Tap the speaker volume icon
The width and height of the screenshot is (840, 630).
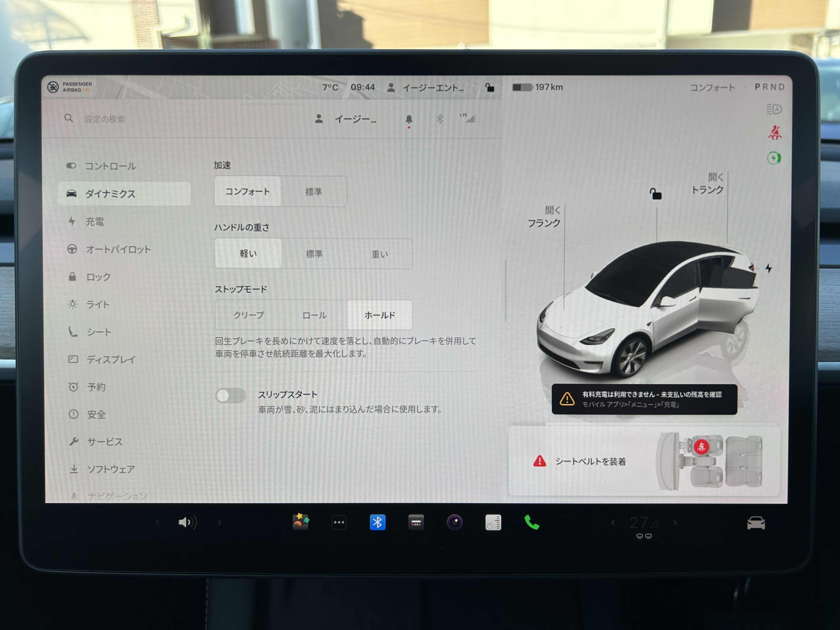click(x=187, y=522)
